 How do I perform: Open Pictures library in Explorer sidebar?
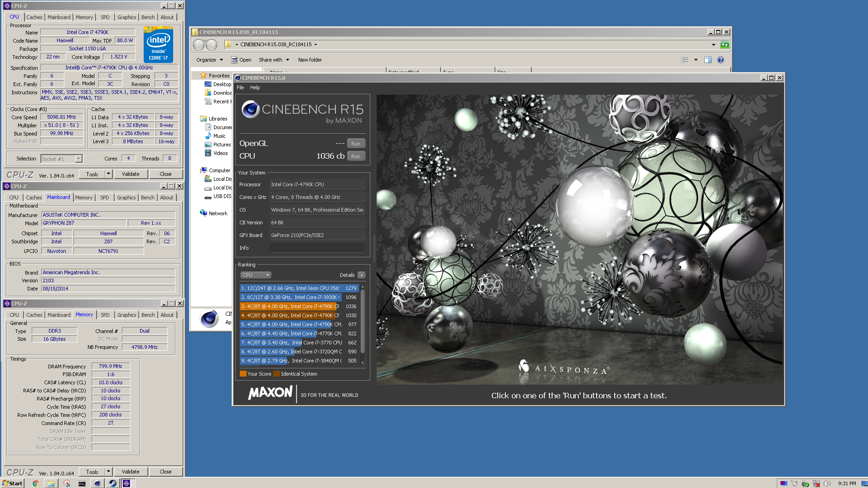tap(218, 145)
